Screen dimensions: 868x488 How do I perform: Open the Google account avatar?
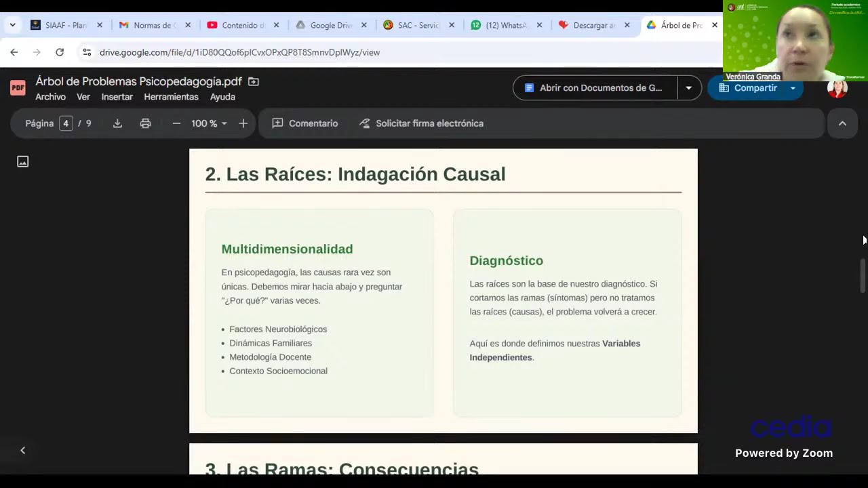tap(837, 88)
